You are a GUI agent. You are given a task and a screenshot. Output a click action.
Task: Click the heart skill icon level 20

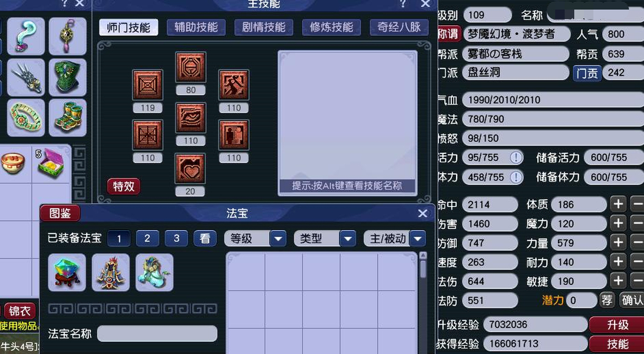click(190, 169)
